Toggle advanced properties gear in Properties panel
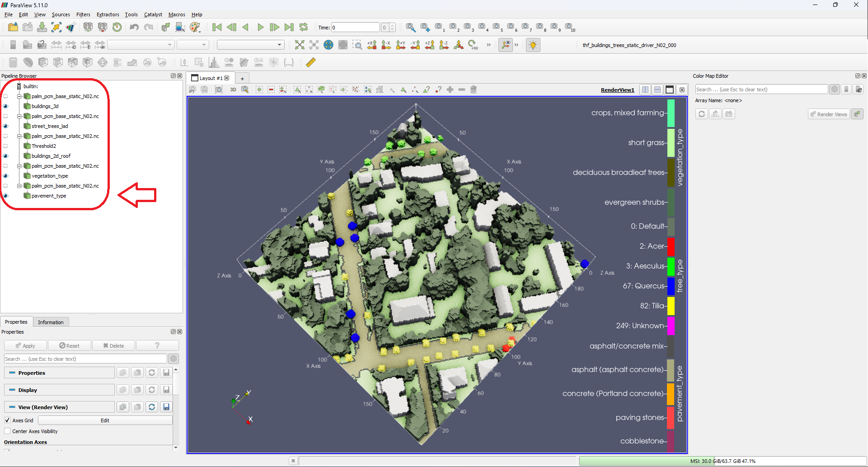This screenshot has height=467, width=868. (174, 359)
